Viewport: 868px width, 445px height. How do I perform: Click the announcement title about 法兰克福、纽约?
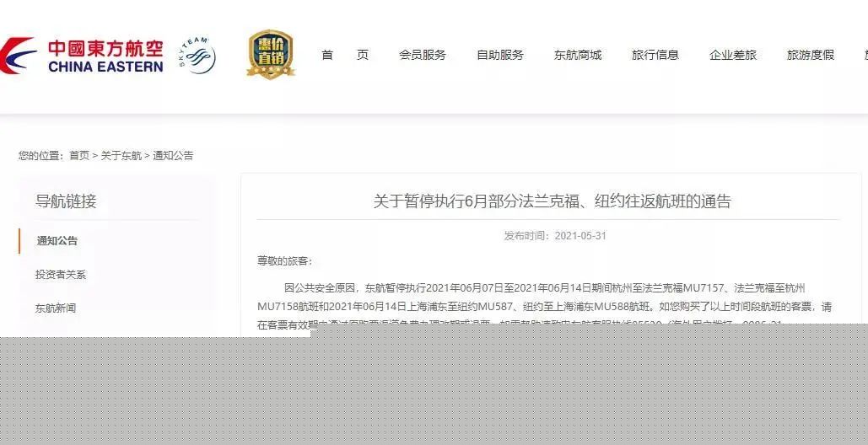tap(552, 201)
